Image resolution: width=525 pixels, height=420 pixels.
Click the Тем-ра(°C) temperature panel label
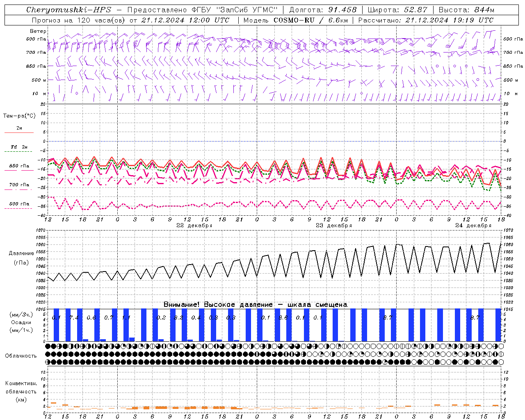coord(19,116)
